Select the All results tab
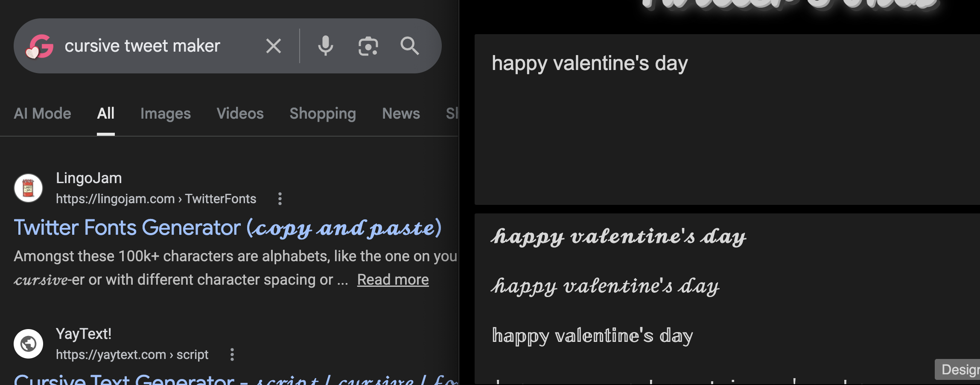This screenshot has width=980, height=385. pos(106,114)
